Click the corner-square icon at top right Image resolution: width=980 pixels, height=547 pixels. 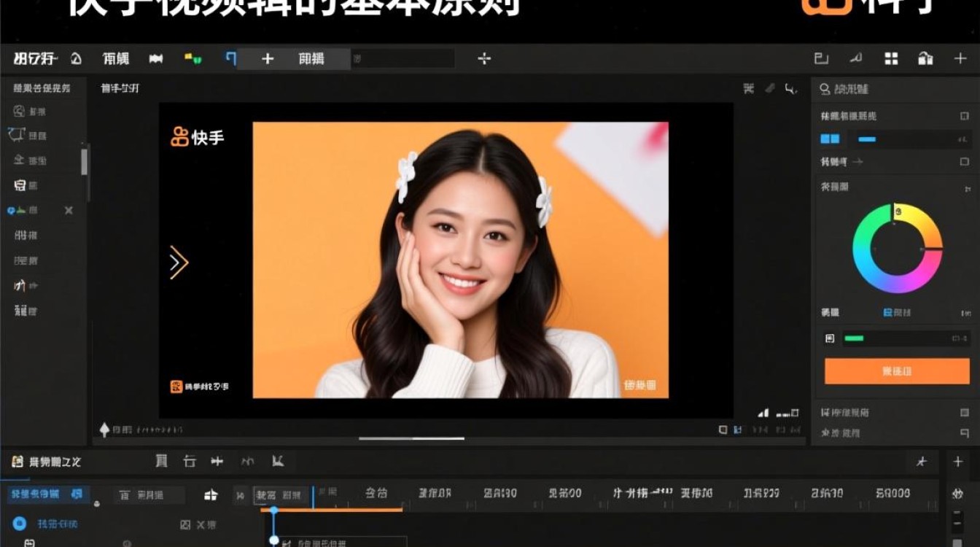821,59
